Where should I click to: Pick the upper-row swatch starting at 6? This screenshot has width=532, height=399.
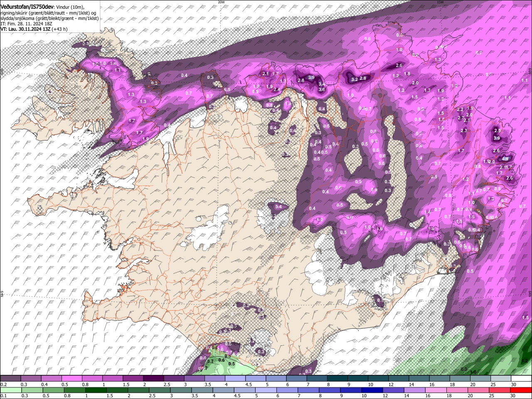(x=296, y=379)
